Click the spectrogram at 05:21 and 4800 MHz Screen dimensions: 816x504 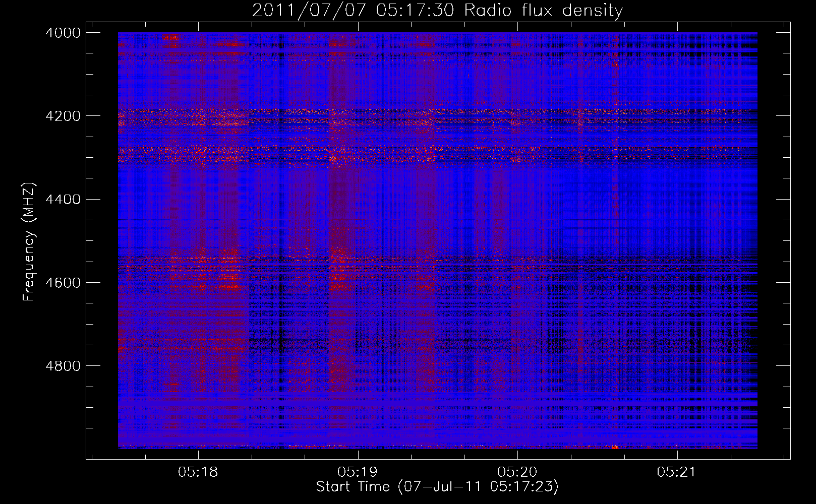tap(677, 365)
